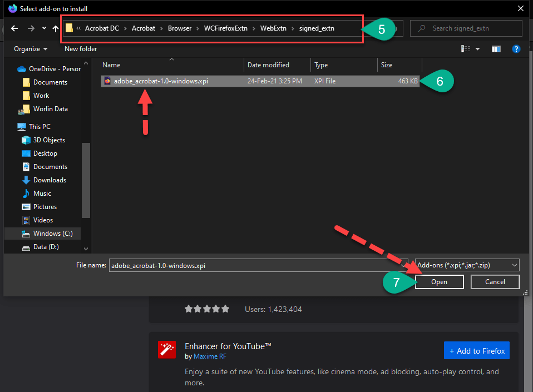Viewport: 533px width, 392px height.
Task: Click the Open button
Action: tap(439, 282)
